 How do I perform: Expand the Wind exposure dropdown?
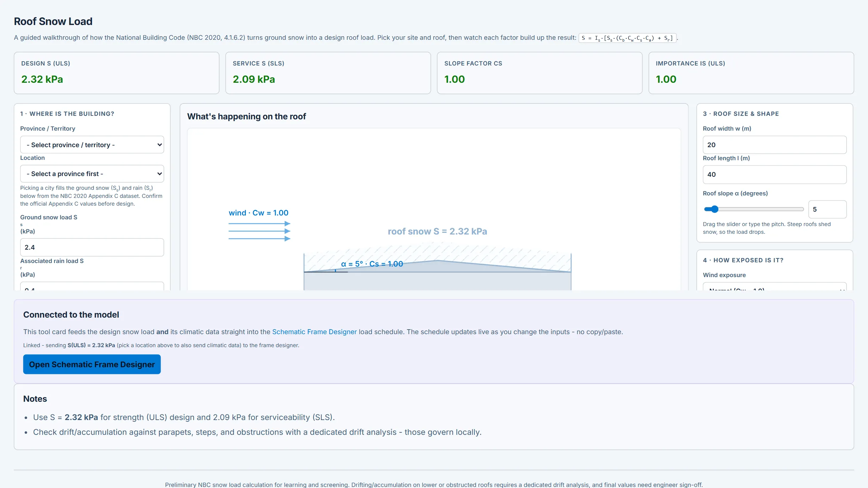tap(775, 287)
